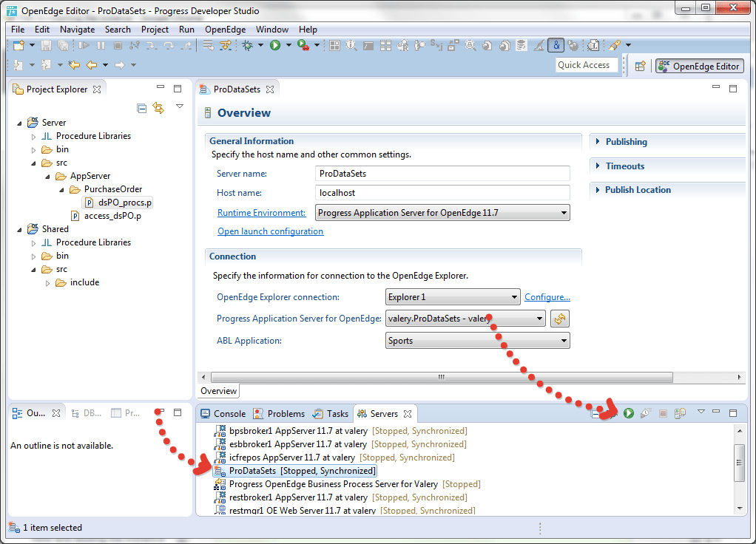Select the ProDataSets server in Servers list

[x=295, y=471]
